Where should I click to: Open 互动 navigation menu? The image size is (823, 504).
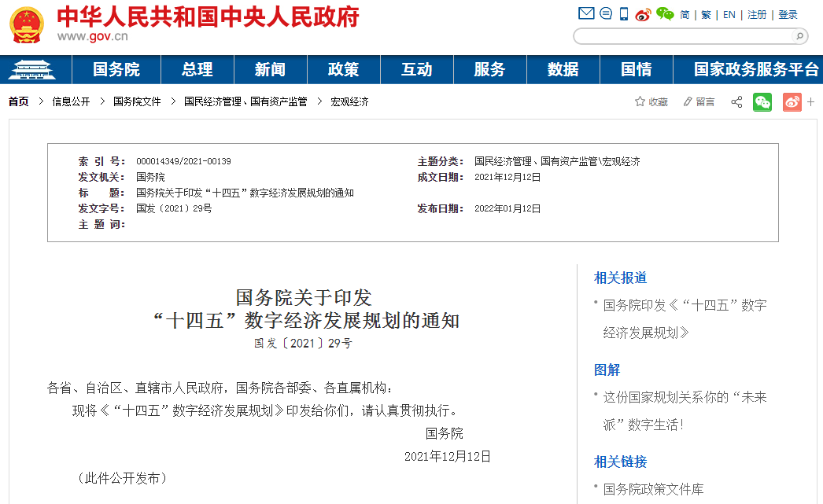tap(417, 69)
